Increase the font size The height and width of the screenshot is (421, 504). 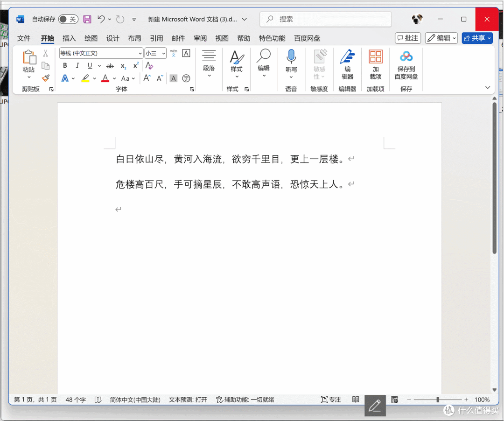[x=147, y=78]
